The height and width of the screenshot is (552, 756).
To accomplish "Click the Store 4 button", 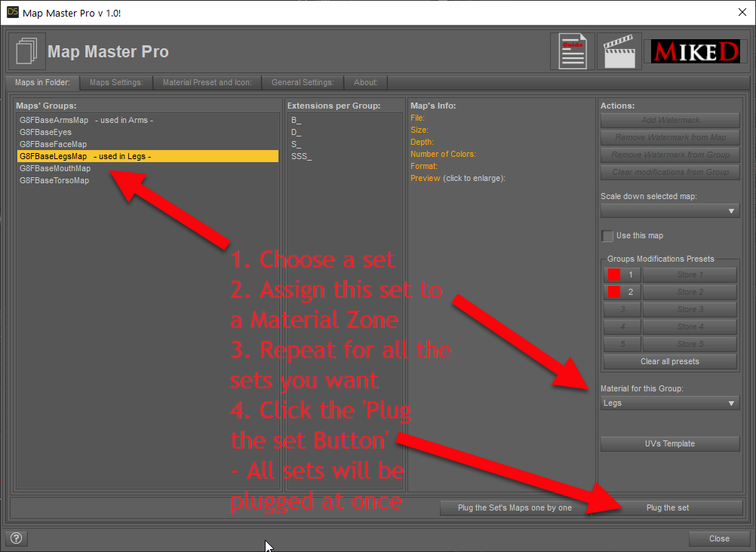I will tap(690, 327).
